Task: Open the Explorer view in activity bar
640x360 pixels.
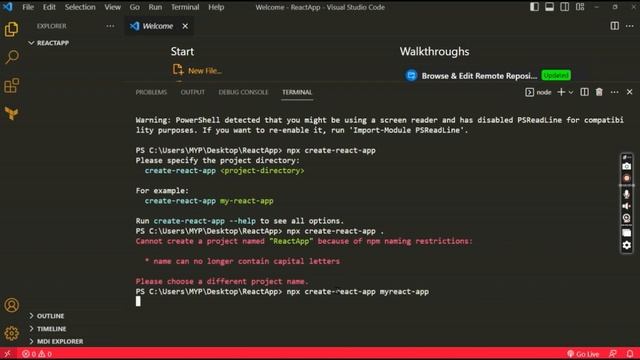Action: pyautogui.click(x=11, y=29)
